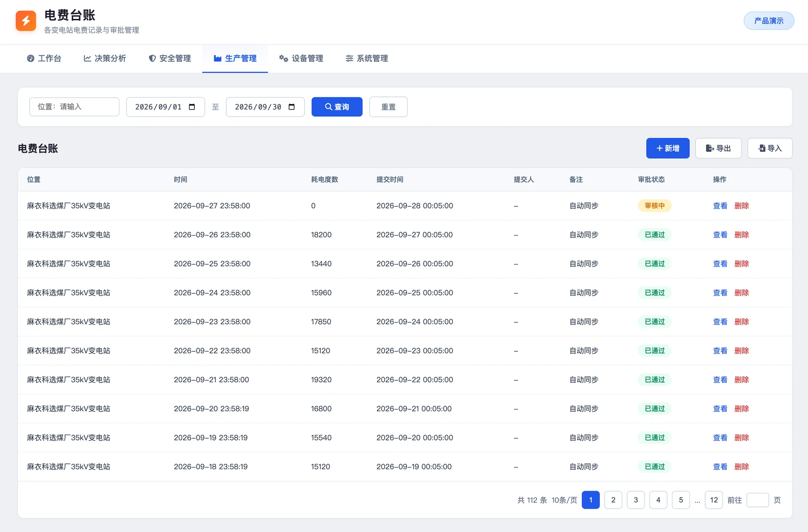Switch to the 系统管理 tab
Viewport: 808px width, 532px height.
(x=367, y=58)
